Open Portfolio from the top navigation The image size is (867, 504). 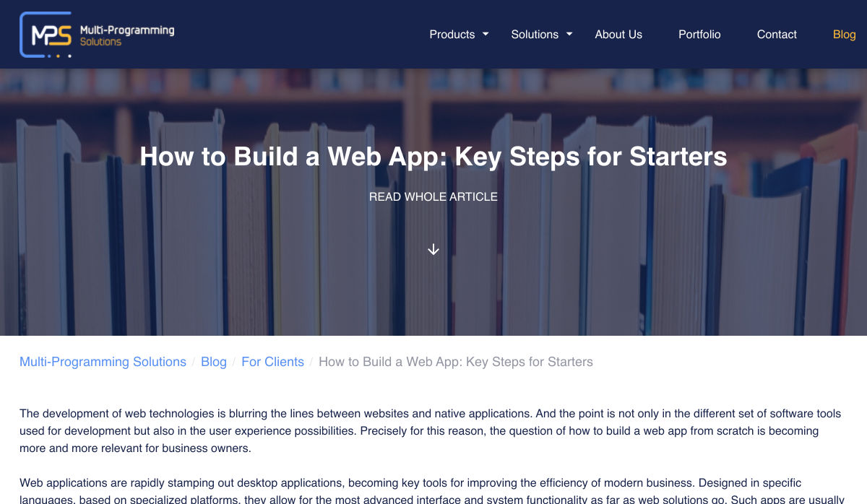(699, 35)
